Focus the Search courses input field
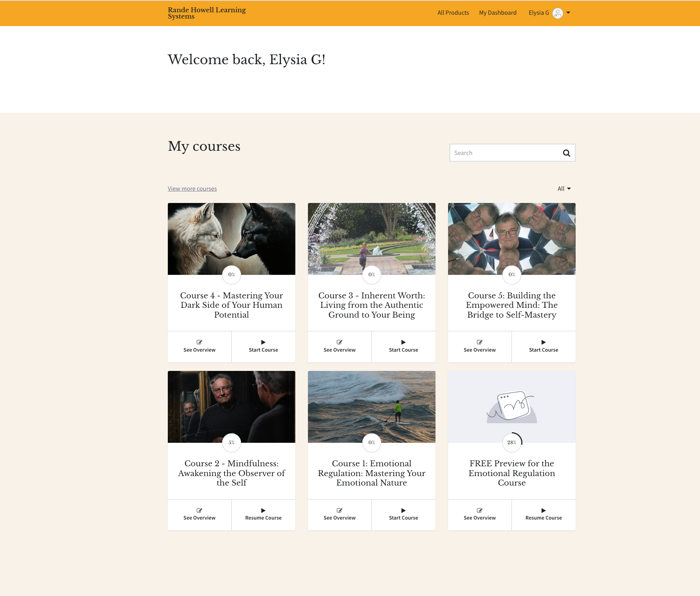The height and width of the screenshot is (596, 700). tap(505, 153)
